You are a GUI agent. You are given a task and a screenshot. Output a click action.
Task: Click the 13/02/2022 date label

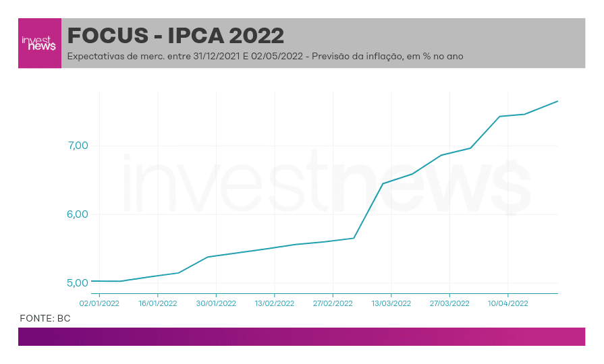(275, 303)
